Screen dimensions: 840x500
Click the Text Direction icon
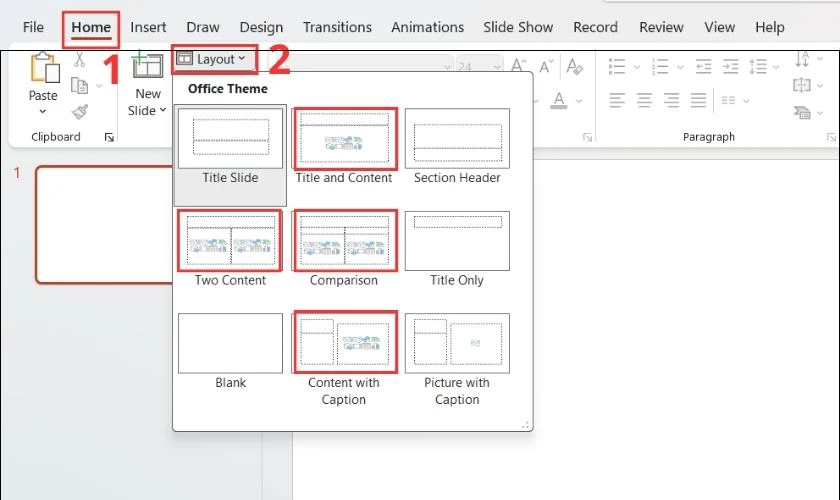(802, 59)
